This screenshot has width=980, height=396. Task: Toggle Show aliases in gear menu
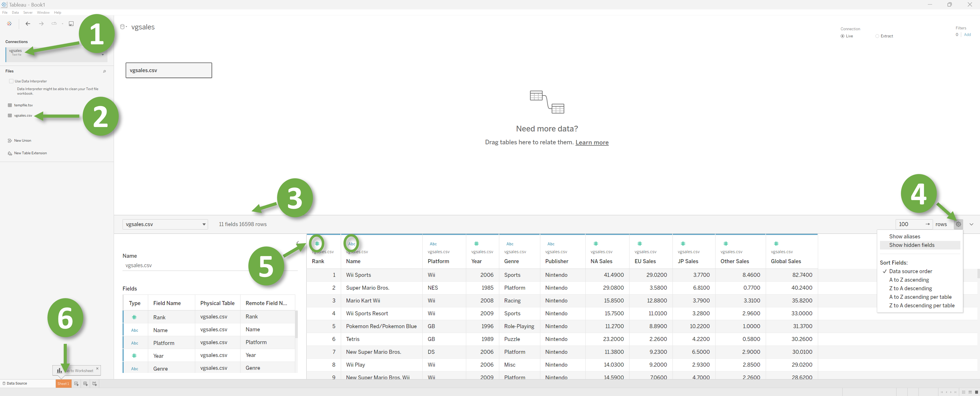pyautogui.click(x=904, y=236)
